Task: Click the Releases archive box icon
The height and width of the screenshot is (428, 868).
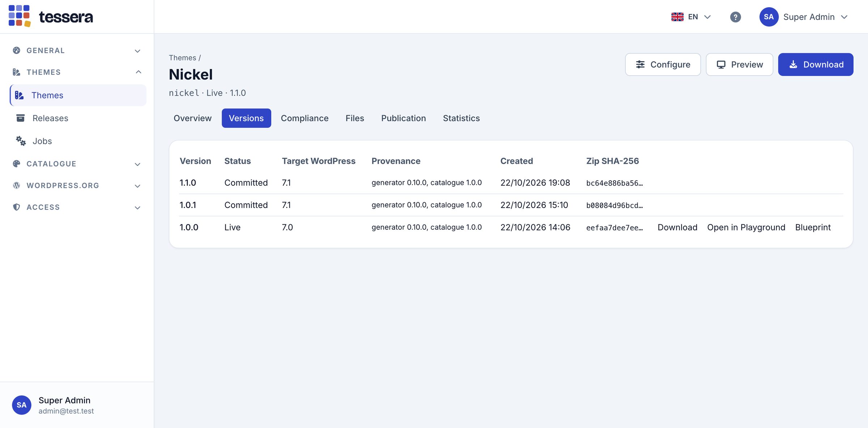Action: click(x=21, y=118)
